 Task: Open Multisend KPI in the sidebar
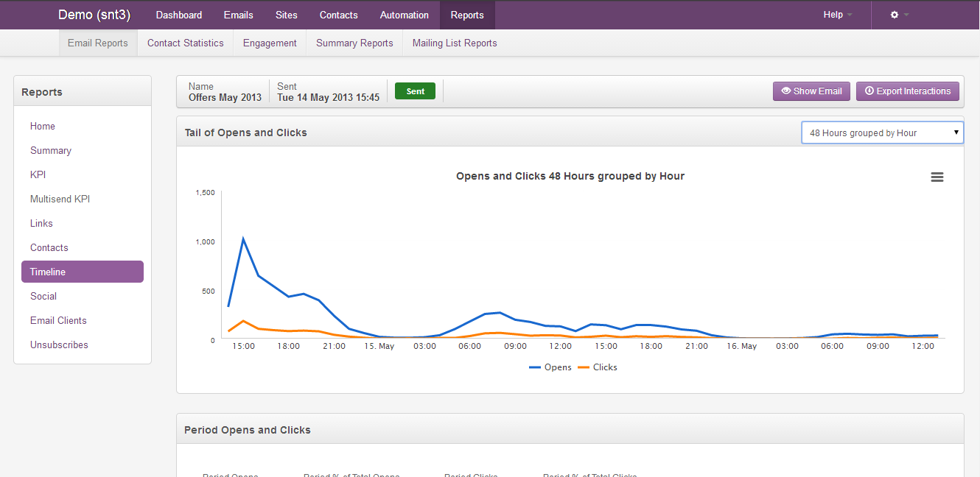pos(60,199)
